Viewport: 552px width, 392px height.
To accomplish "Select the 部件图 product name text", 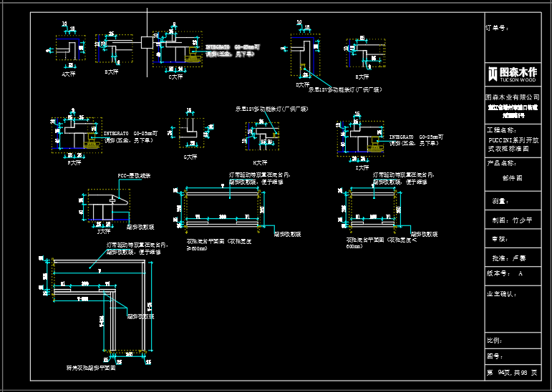I will 512,177.
